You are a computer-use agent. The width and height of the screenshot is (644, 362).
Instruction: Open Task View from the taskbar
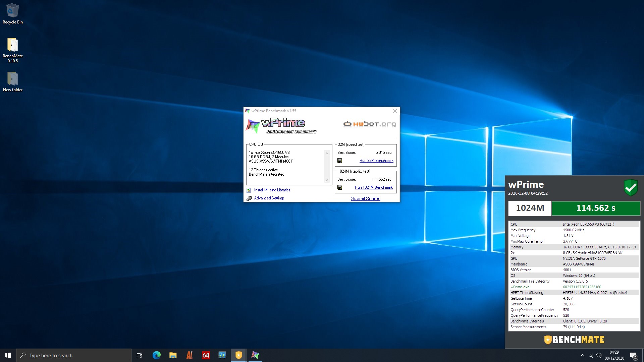click(x=140, y=355)
